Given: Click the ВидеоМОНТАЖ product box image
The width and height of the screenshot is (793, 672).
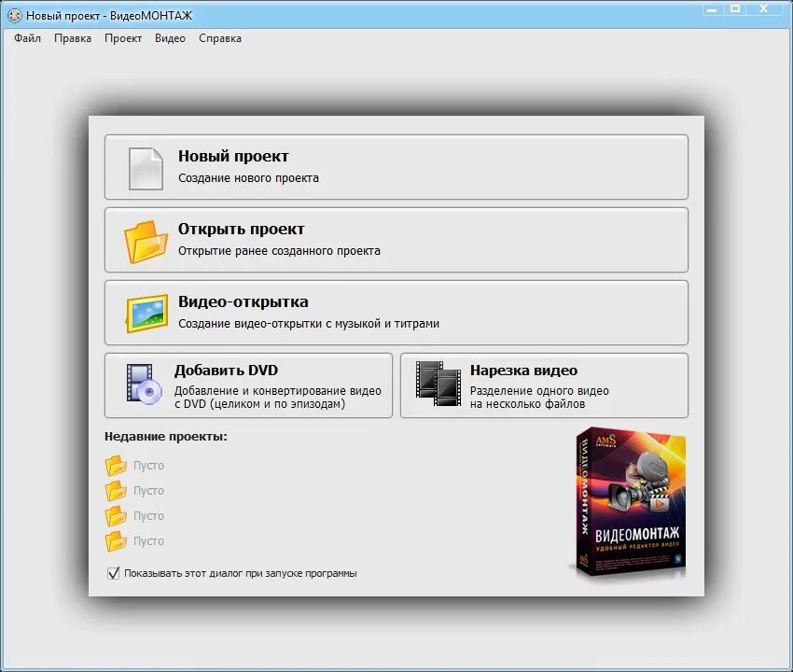Looking at the screenshot, I should pyautogui.click(x=630, y=503).
